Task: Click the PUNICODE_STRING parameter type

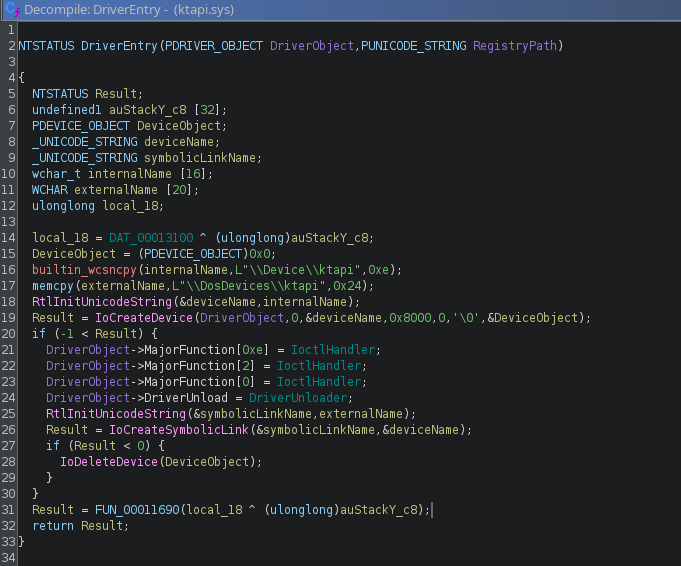Action: [413, 46]
